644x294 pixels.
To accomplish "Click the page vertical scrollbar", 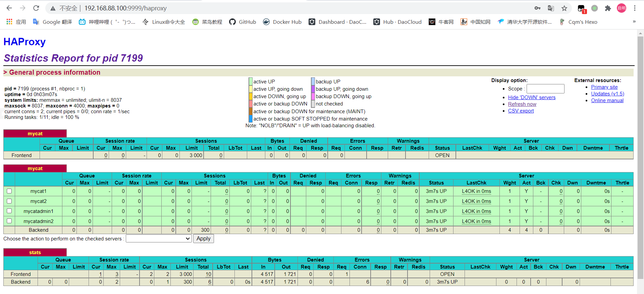I will tap(640, 157).
